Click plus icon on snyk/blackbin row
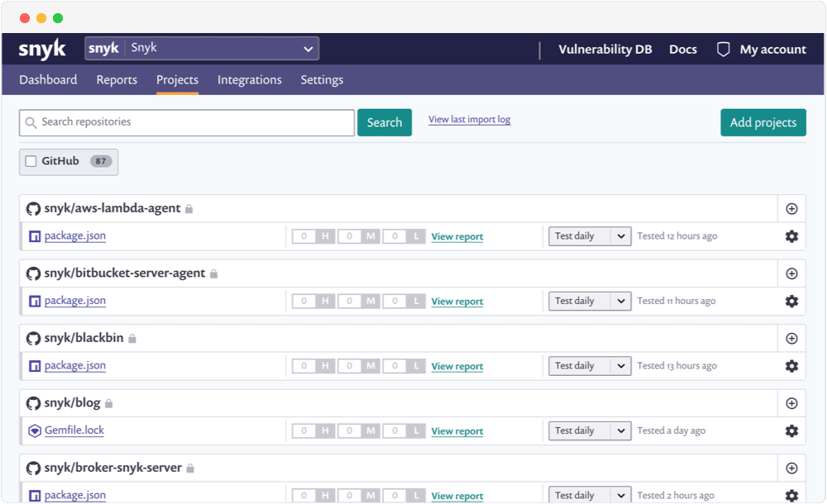Viewport: 827px width, 504px height. point(791,339)
